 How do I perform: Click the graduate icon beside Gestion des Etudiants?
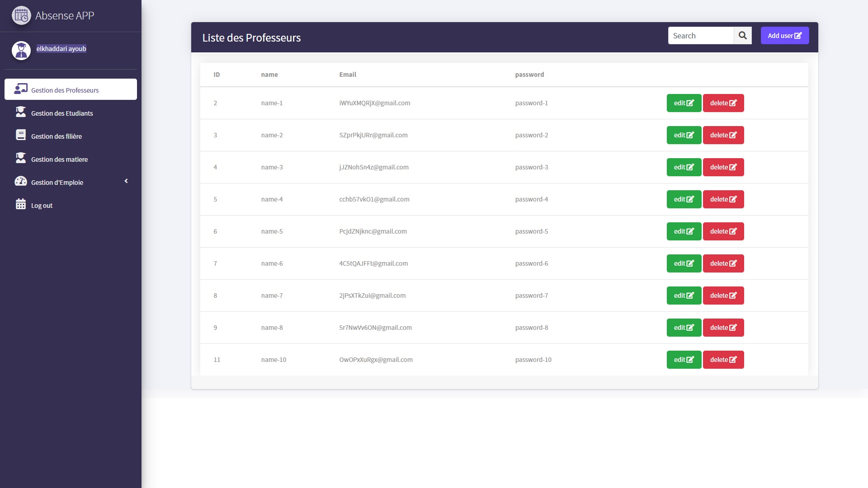coord(21,113)
